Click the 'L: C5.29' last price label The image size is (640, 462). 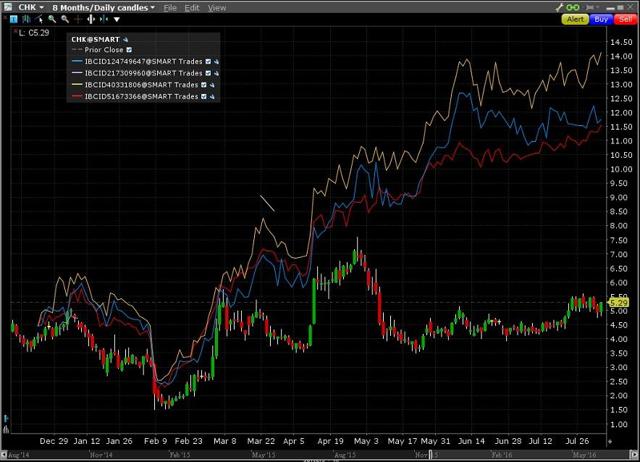click(x=34, y=33)
